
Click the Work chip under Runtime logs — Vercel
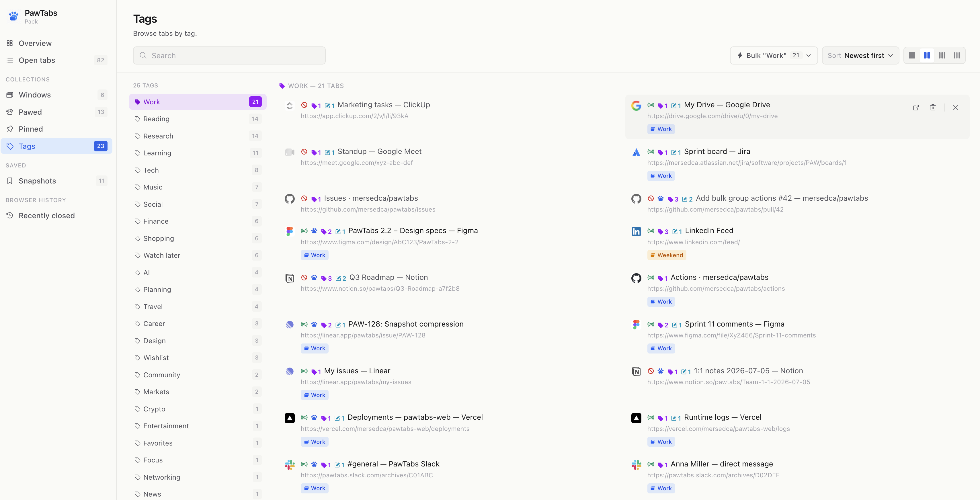661,442
